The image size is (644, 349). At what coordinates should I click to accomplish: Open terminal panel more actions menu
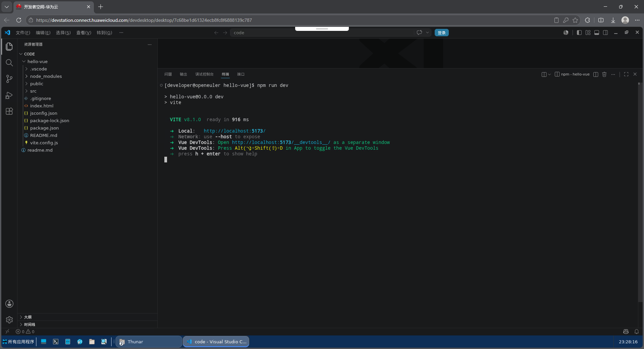pos(613,74)
